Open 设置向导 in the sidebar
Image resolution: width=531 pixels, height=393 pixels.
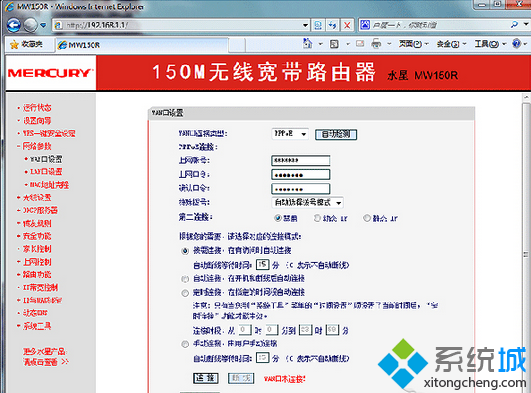pos(37,121)
